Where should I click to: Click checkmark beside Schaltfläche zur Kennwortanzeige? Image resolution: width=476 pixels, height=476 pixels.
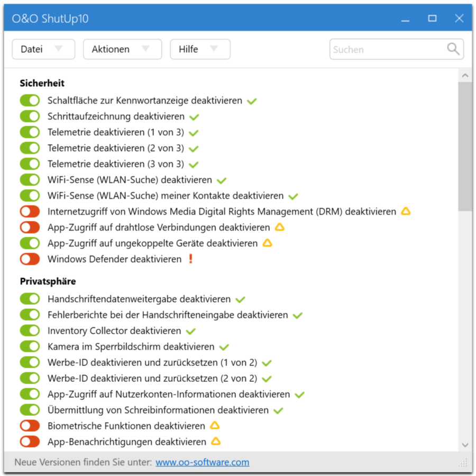252,101
